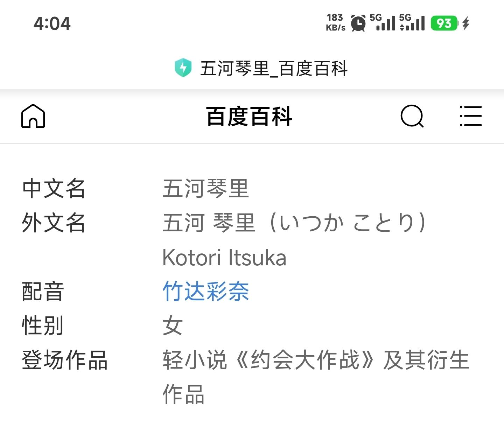Image resolution: width=504 pixels, height=434 pixels.
Task: Tap the 登场作品 field label
Action: coord(64,360)
